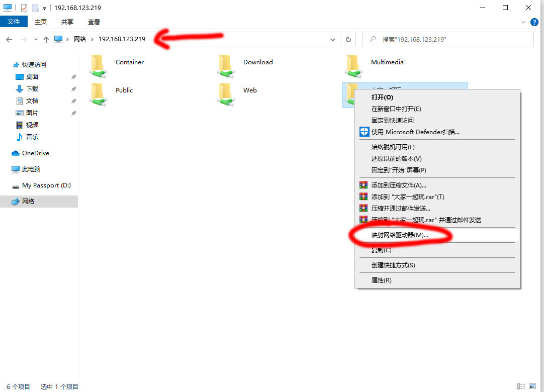The width and height of the screenshot is (544, 392).
Task: Click the WinRAR icon beside 添加到压缩文件
Action: click(364, 185)
